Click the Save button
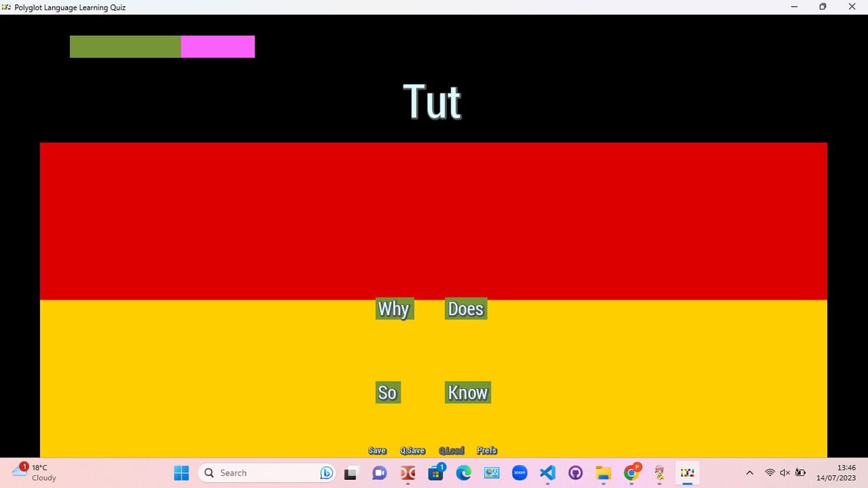Screen dimensions: 868x488 [x=377, y=450]
